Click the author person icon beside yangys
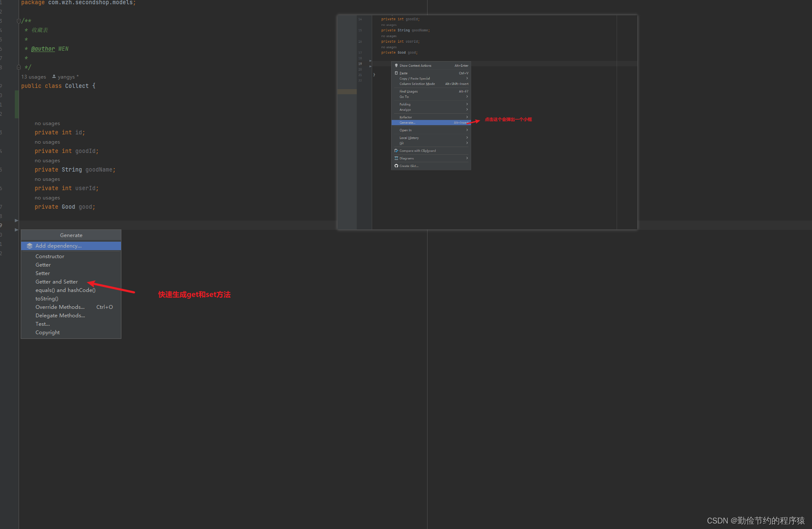This screenshot has height=529, width=812. (x=54, y=76)
